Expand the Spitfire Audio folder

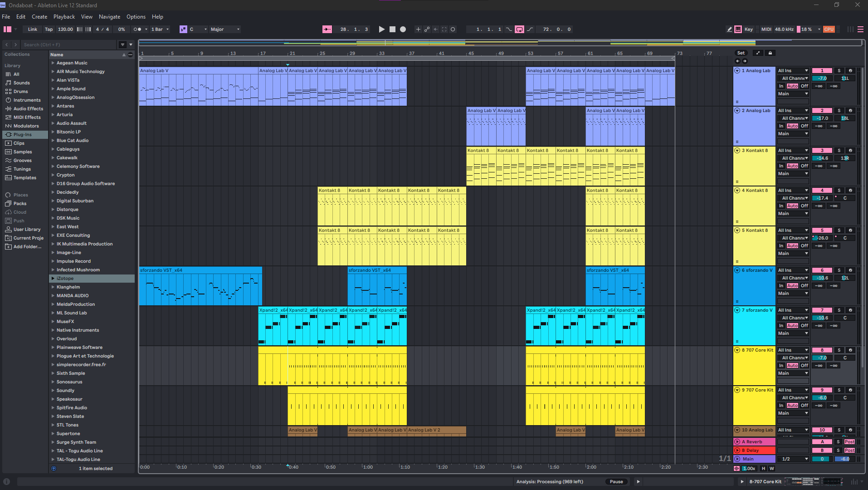53,408
